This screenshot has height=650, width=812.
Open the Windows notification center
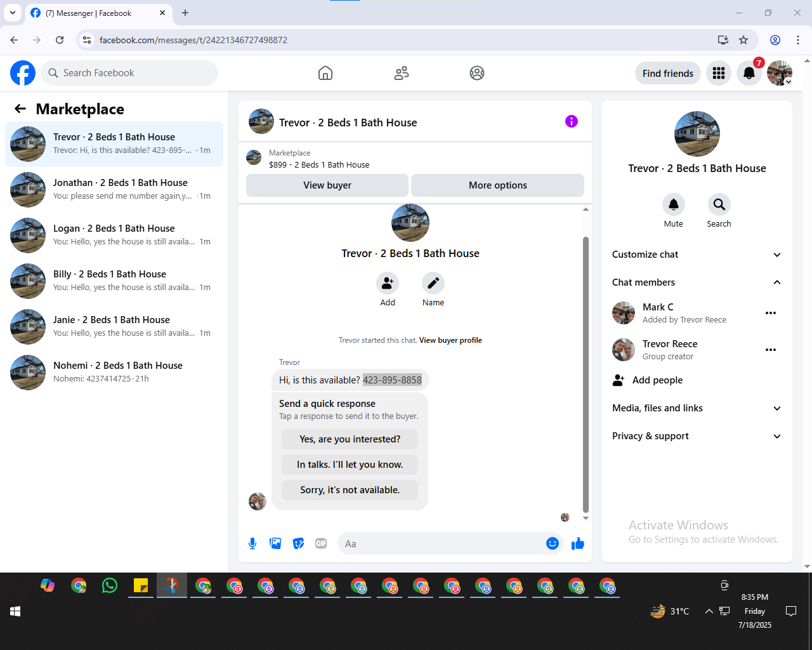(x=791, y=611)
